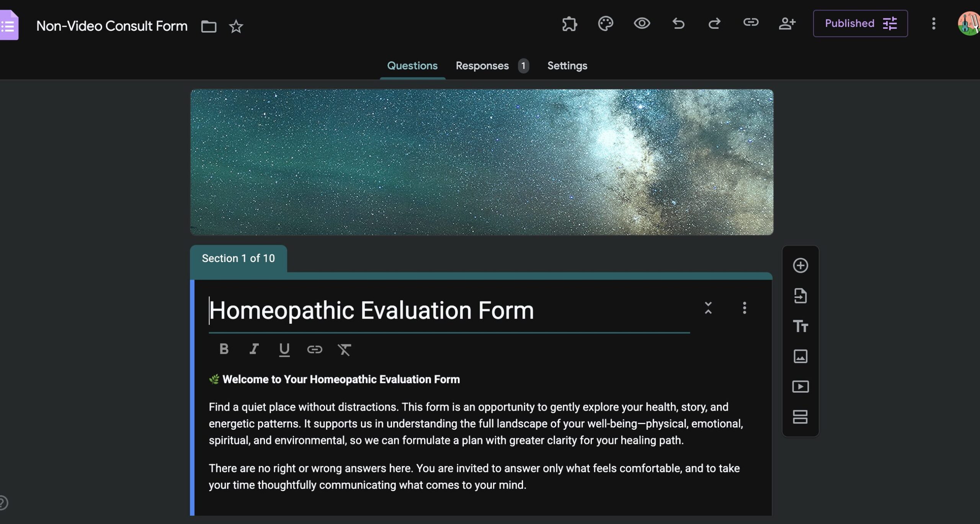
Task: Open the Published settings button
Action: (860, 24)
